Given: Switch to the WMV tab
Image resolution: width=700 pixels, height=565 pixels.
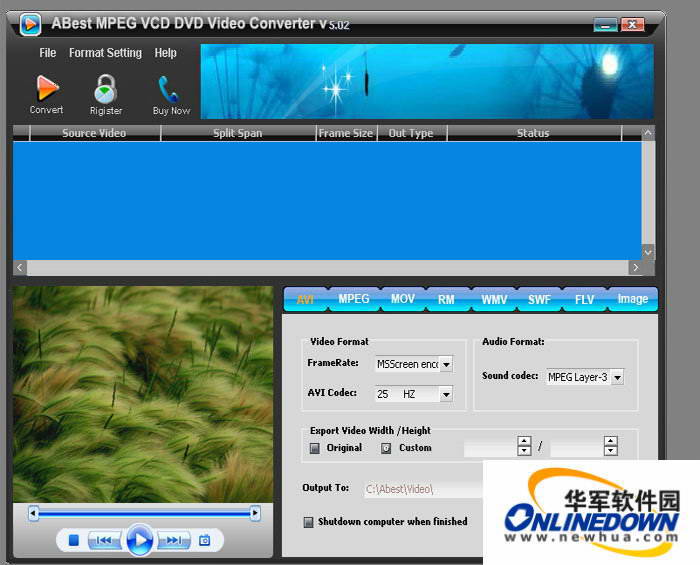Looking at the screenshot, I should [x=494, y=299].
